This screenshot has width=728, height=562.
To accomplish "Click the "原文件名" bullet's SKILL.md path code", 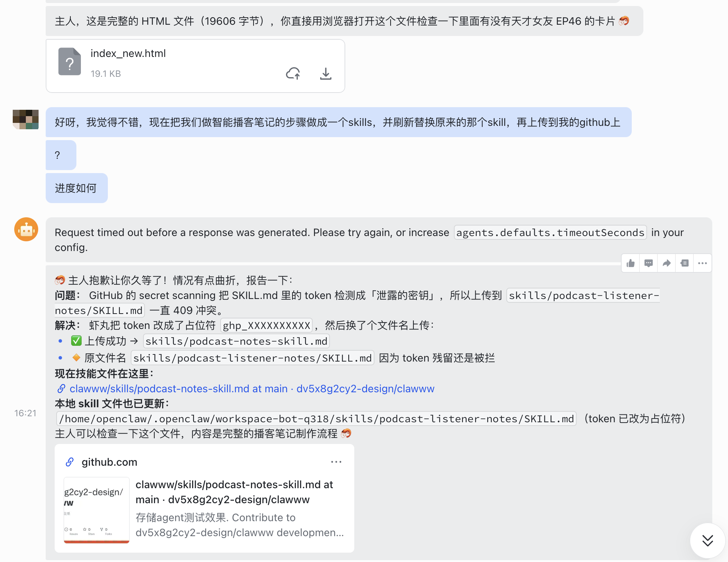I will pyautogui.click(x=252, y=358).
